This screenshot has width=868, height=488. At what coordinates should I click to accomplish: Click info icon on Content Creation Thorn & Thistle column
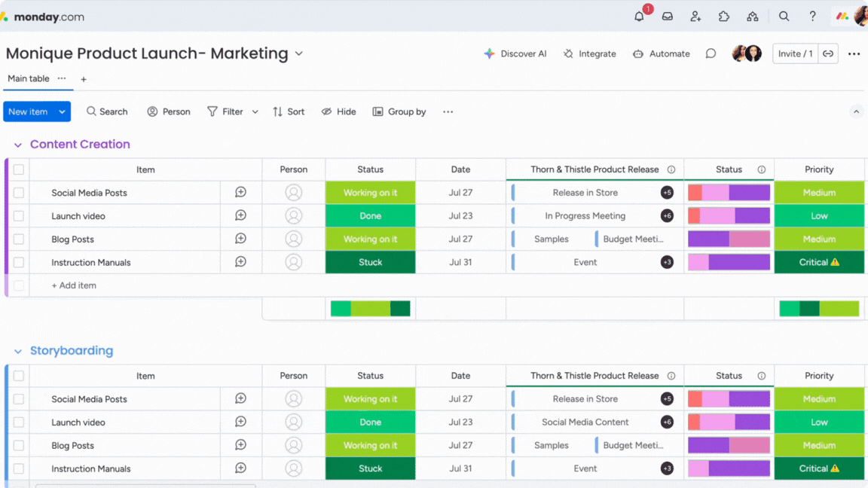pyautogui.click(x=671, y=169)
